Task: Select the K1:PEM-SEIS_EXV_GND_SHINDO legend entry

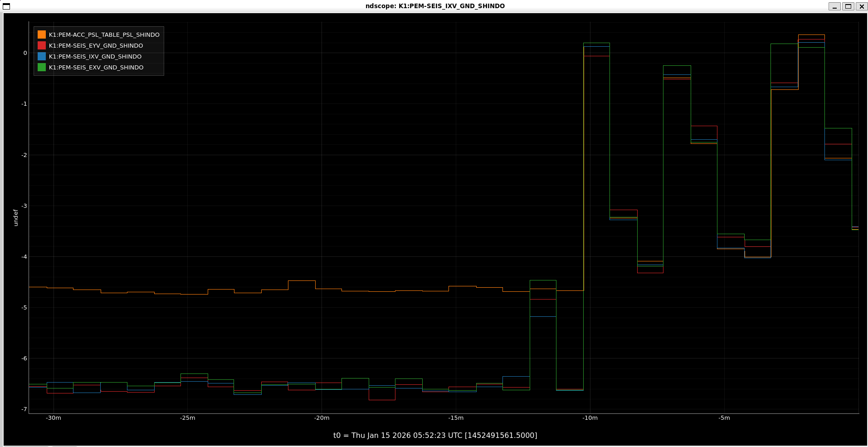Action: [96, 68]
